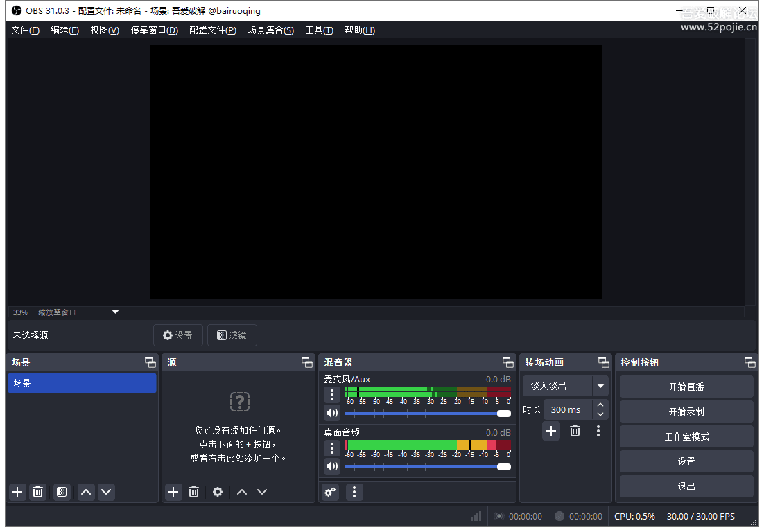
Task: Expand the 淡入淡出 transition dropdown
Action: click(x=600, y=386)
